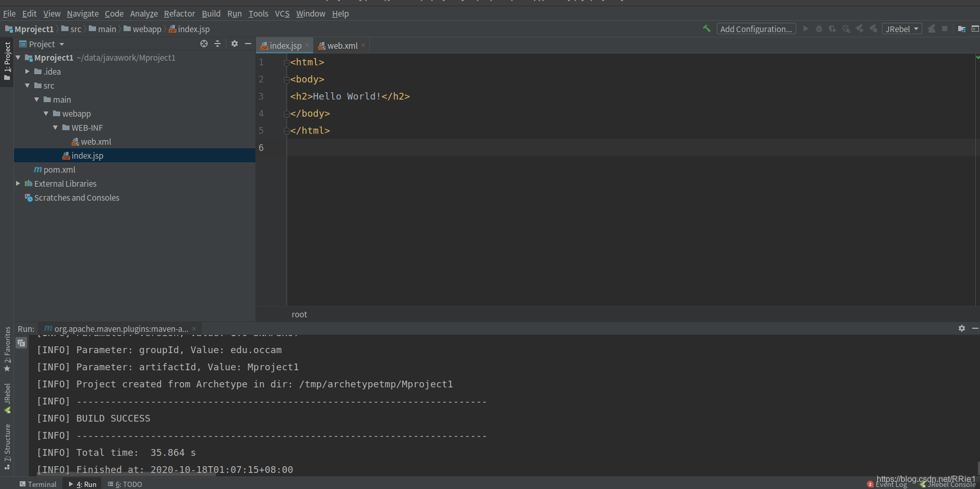
Task: Click the Run with Profiler icon
Action: [x=846, y=29]
